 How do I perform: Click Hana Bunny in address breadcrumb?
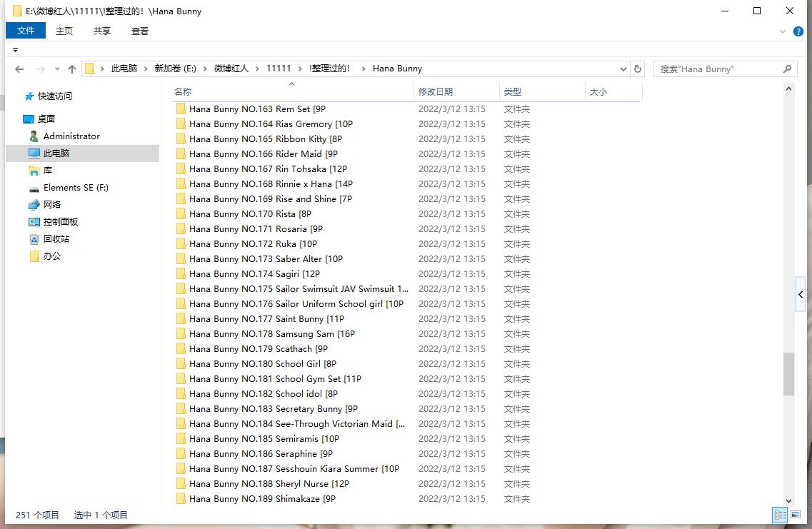coord(397,69)
